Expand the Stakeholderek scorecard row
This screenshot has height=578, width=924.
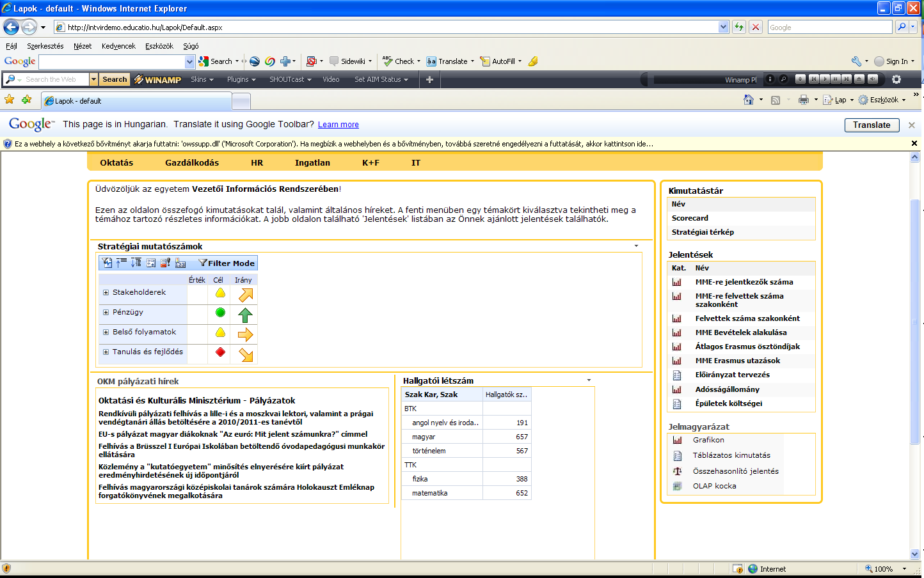coord(106,292)
